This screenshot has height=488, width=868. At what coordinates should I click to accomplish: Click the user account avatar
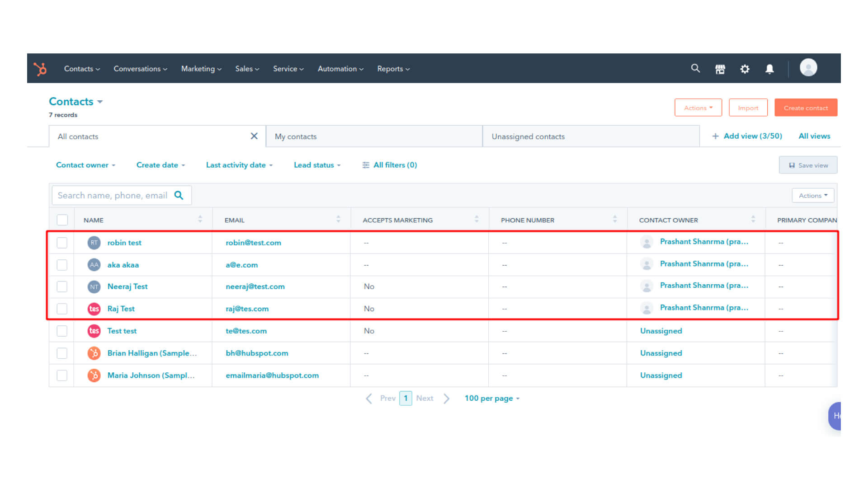click(x=808, y=68)
